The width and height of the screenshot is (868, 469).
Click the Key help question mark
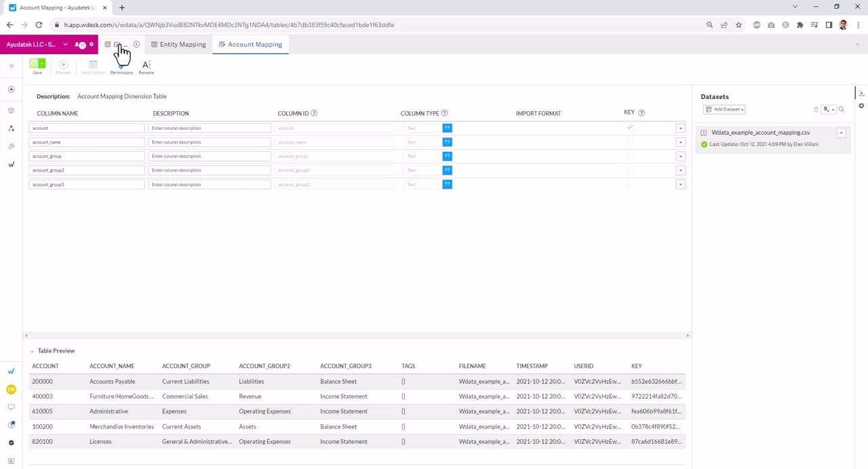tap(642, 113)
